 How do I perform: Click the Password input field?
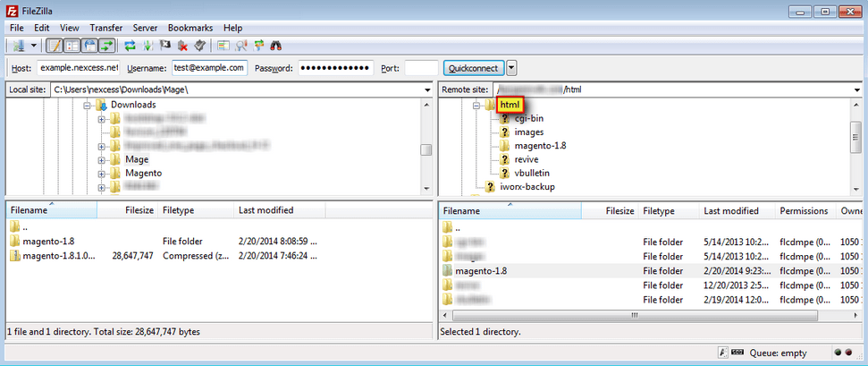tap(336, 68)
